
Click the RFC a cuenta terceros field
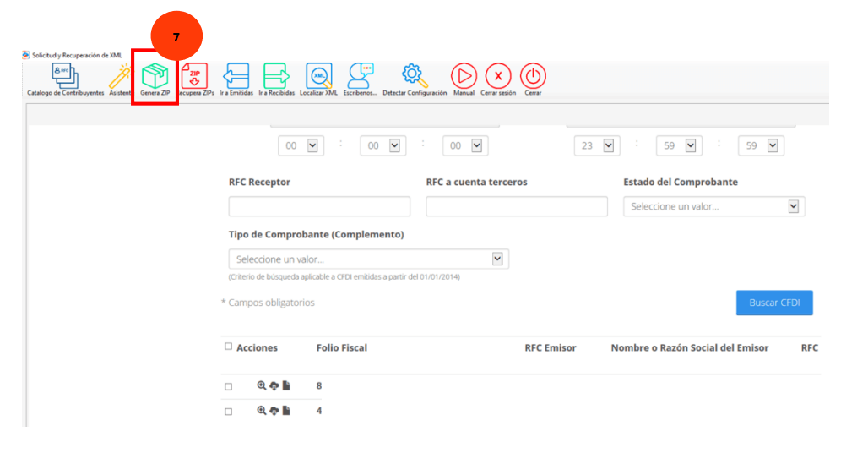516,206
